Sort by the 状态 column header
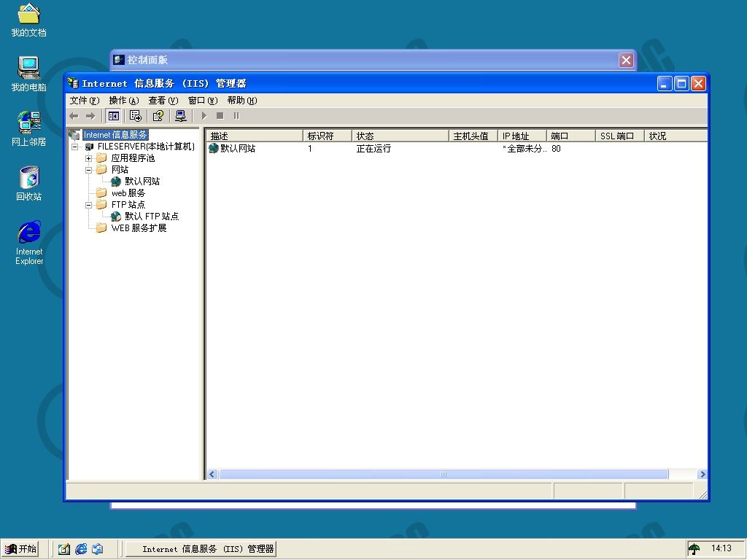747x560 pixels. (x=400, y=136)
